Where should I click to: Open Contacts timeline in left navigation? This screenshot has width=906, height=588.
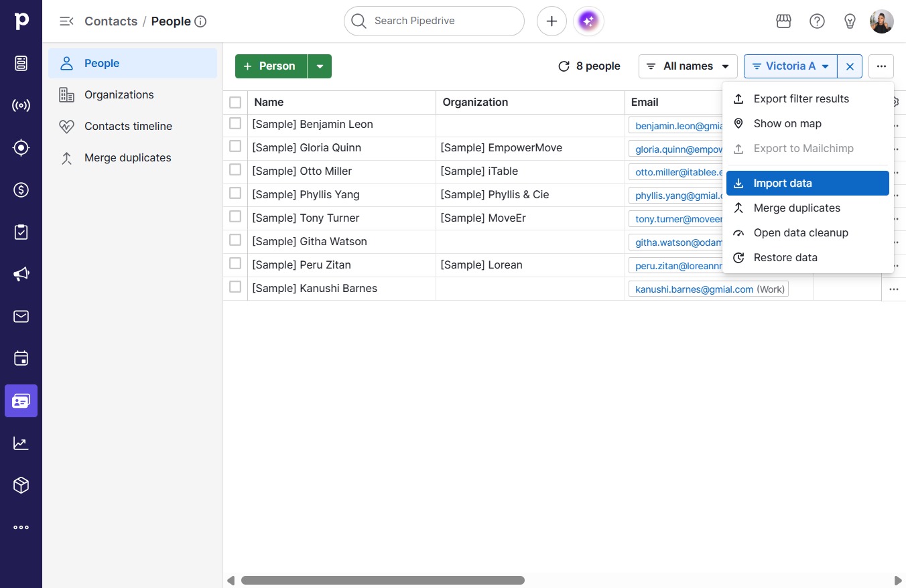(x=133, y=126)
